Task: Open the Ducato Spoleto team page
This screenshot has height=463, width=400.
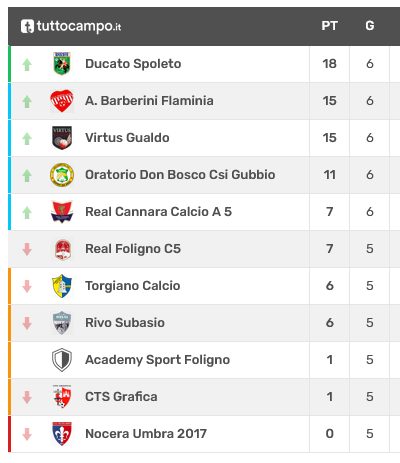Action: [133, 64]
